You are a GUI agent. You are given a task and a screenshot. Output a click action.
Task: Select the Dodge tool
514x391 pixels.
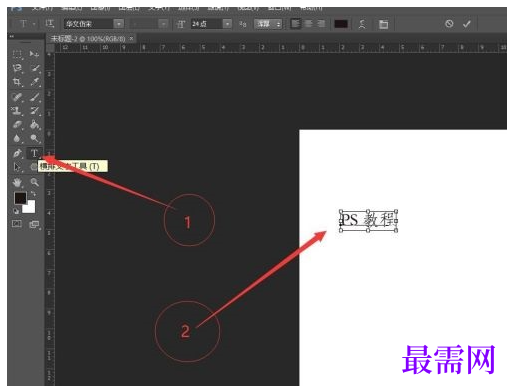pyautogui.click(x=35, y=138)
